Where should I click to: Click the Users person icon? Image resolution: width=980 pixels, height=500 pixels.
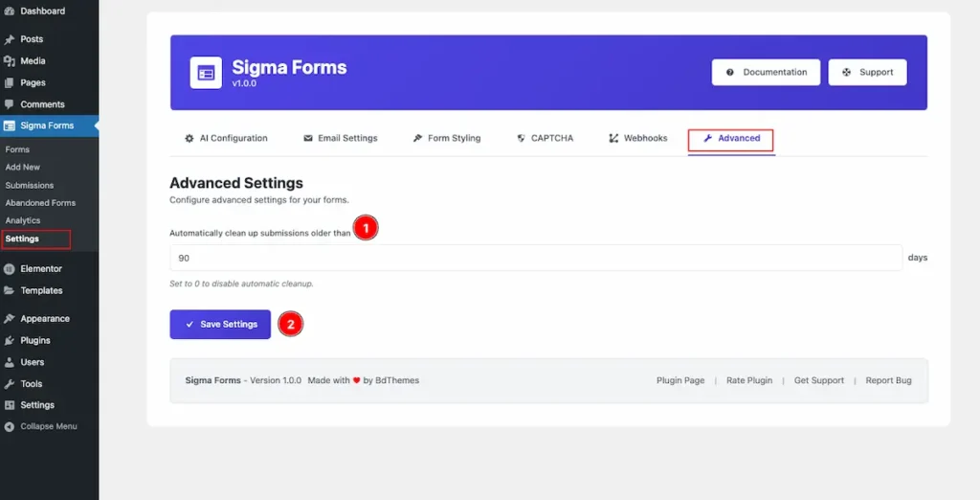click(10, 362)
